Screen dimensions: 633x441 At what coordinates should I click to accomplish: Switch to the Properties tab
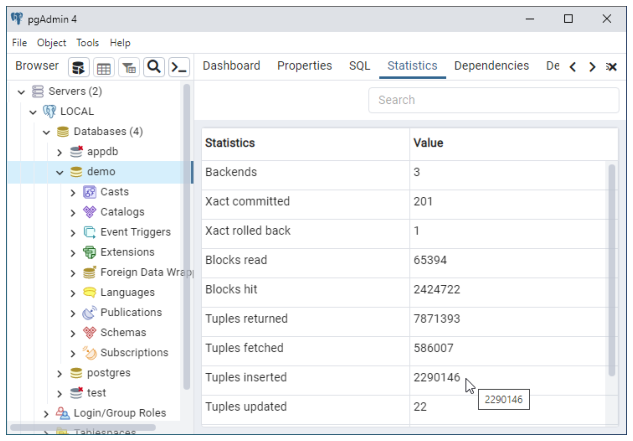[304, 66]
